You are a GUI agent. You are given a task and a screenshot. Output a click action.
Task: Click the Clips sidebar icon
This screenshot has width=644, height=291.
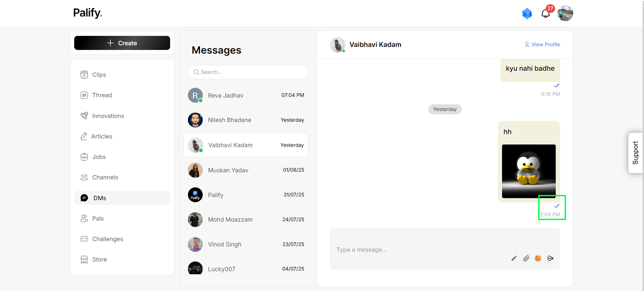pyautogui.click(x=84, y=74)
